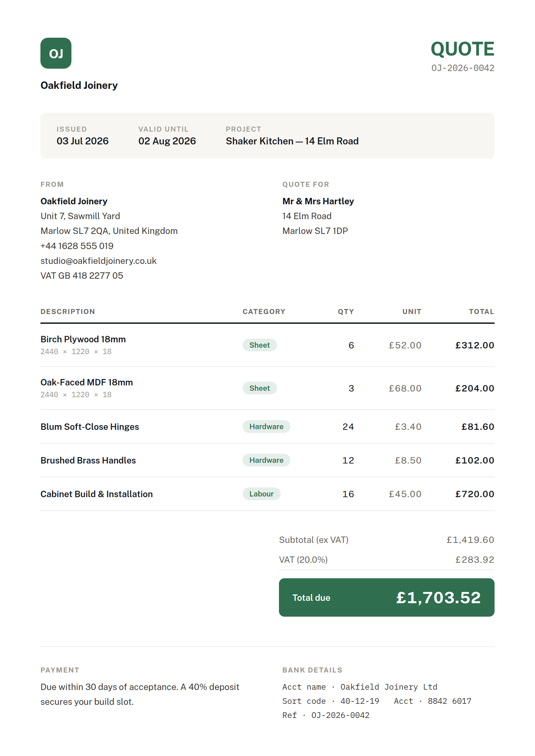Click the Subtotal (ex VAT) label
The height and width of the screenshot is (756, 535).
click(x=314, y=540)
